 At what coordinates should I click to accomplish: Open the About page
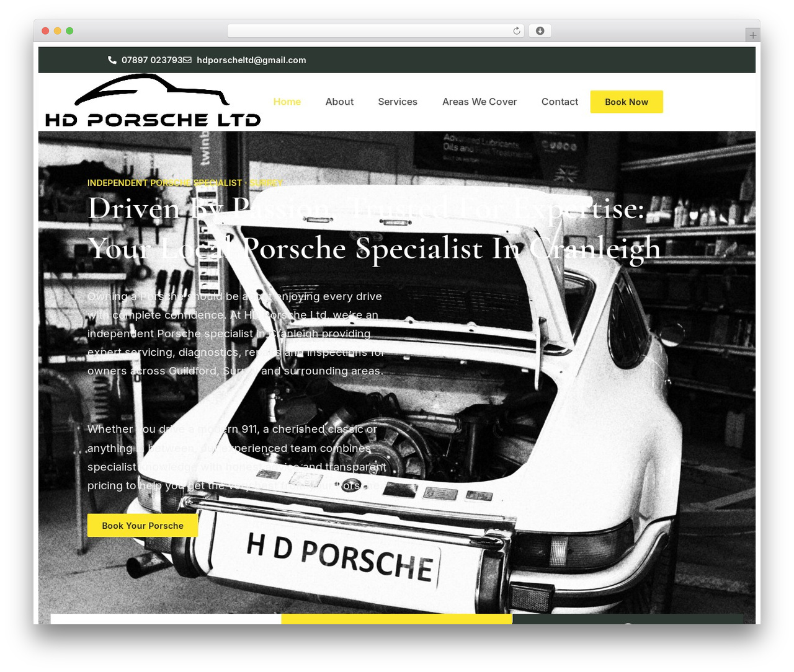[339, 102]
